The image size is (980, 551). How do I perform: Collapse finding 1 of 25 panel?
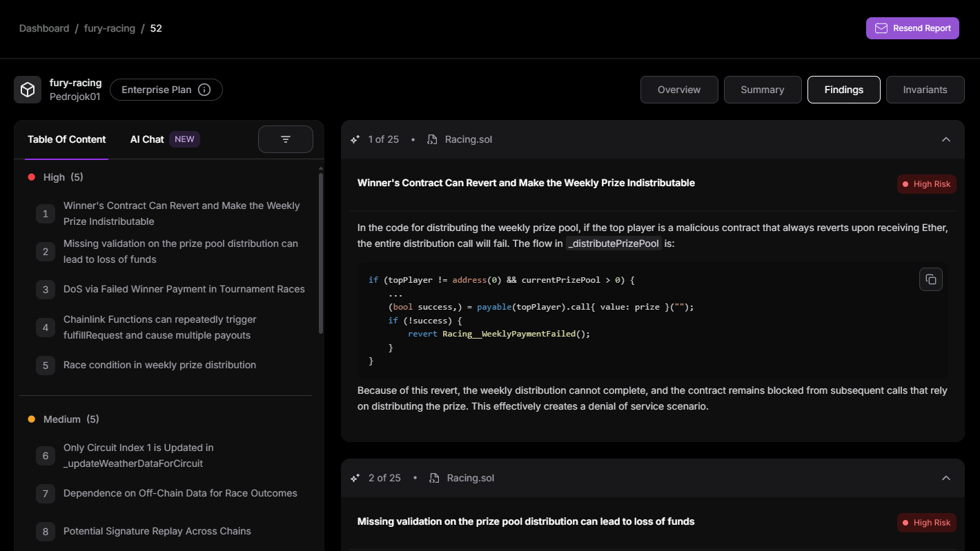(x=946, y=139)
